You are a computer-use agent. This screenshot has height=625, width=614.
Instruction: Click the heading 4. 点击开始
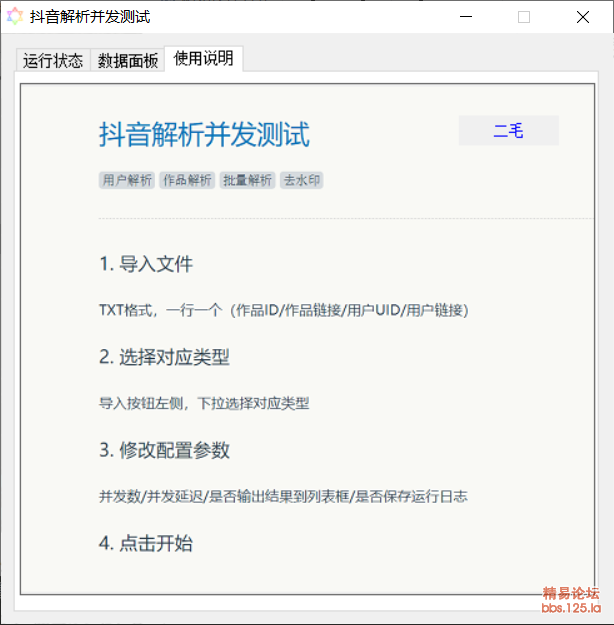(x=146, y=543)
